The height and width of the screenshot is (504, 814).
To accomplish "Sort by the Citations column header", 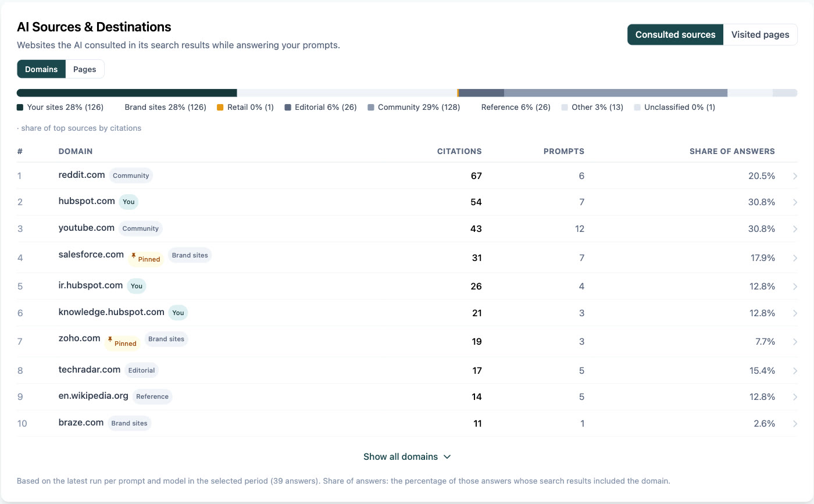I will click(x=459, y=151).
